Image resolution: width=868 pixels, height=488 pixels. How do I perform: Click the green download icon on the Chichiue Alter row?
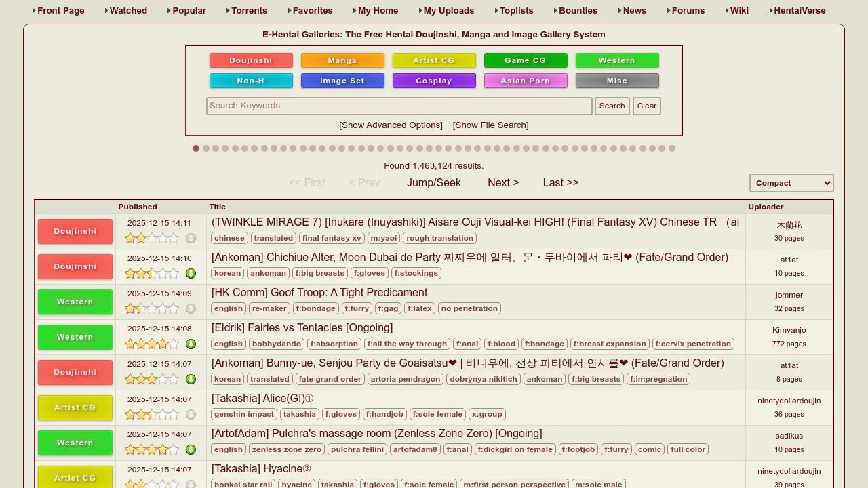tap(191, 273)
